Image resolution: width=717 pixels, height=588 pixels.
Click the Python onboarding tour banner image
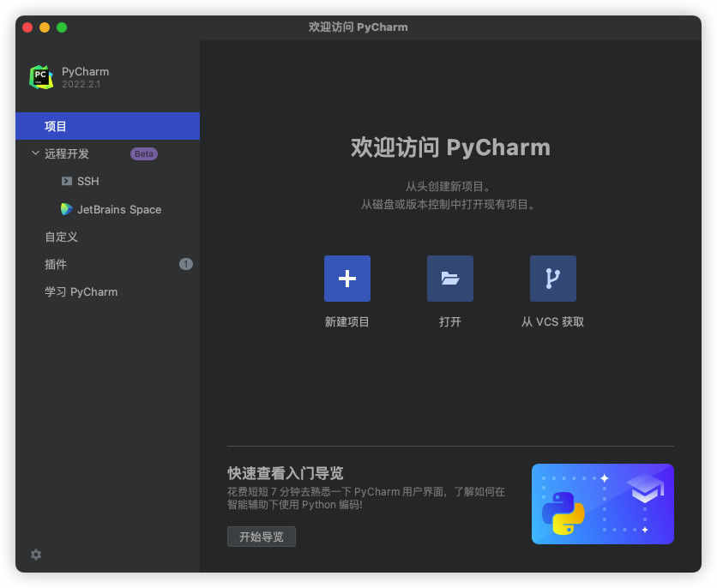[x=603, y=504]
